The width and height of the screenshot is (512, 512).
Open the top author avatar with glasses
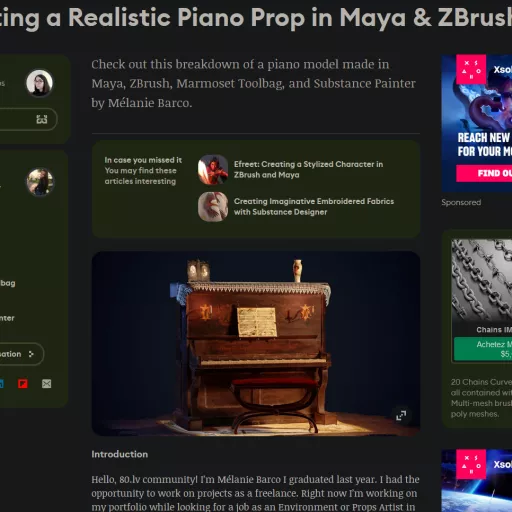[39, 83]
